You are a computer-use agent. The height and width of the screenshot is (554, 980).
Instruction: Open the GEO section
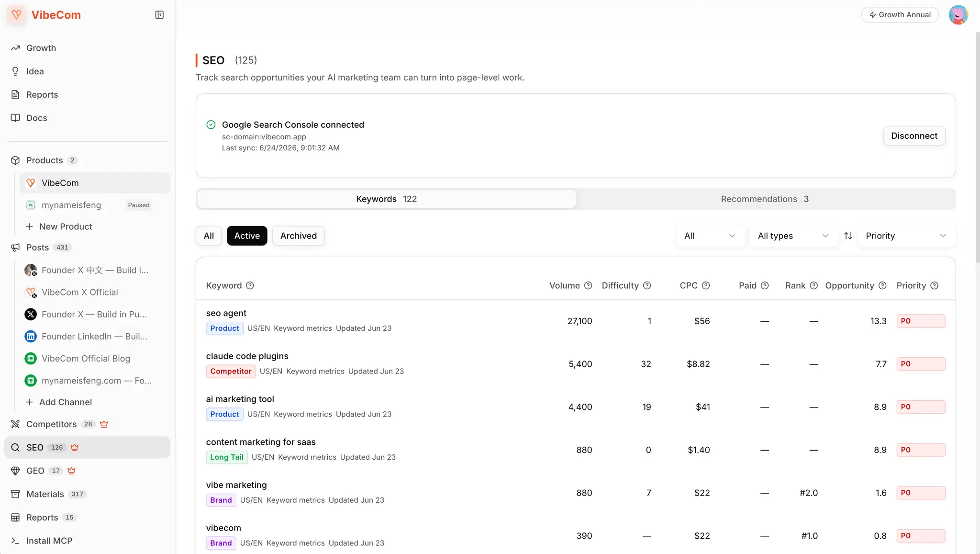[35, 471]
